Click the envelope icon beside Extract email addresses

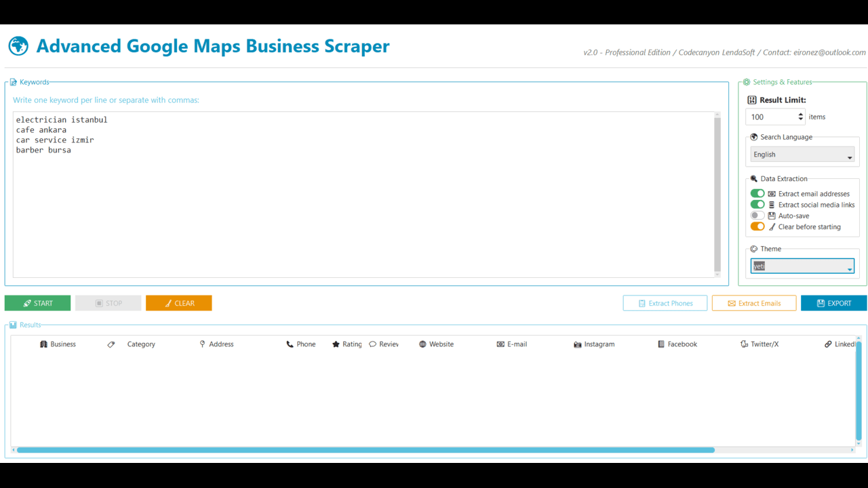pyautogui.click(x=772, y=194)
